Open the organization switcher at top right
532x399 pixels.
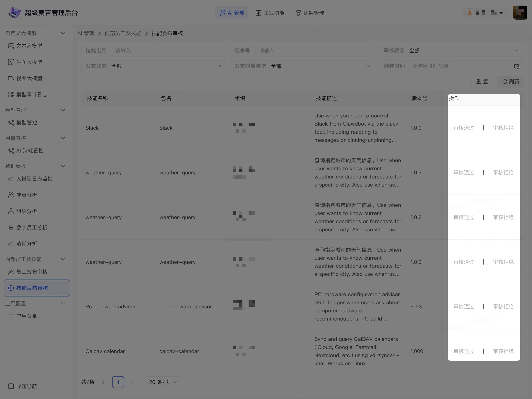click(485, 13)
